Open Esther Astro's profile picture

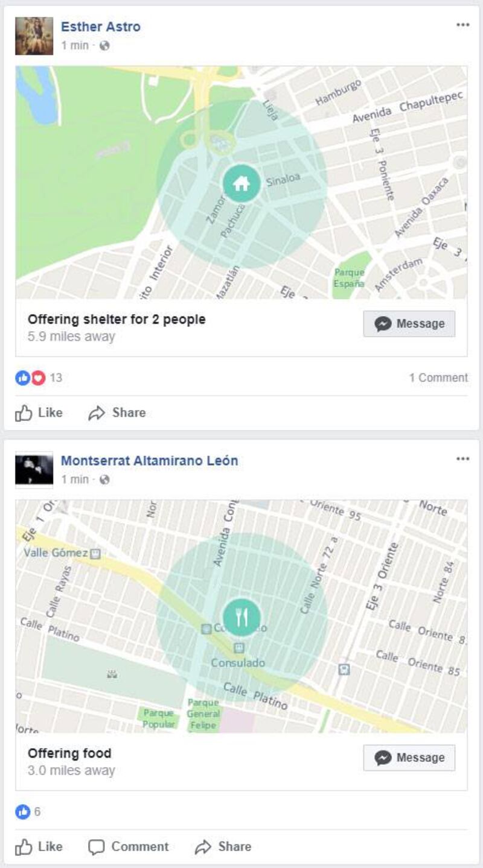pyautogui.click(x=34, y=36)
